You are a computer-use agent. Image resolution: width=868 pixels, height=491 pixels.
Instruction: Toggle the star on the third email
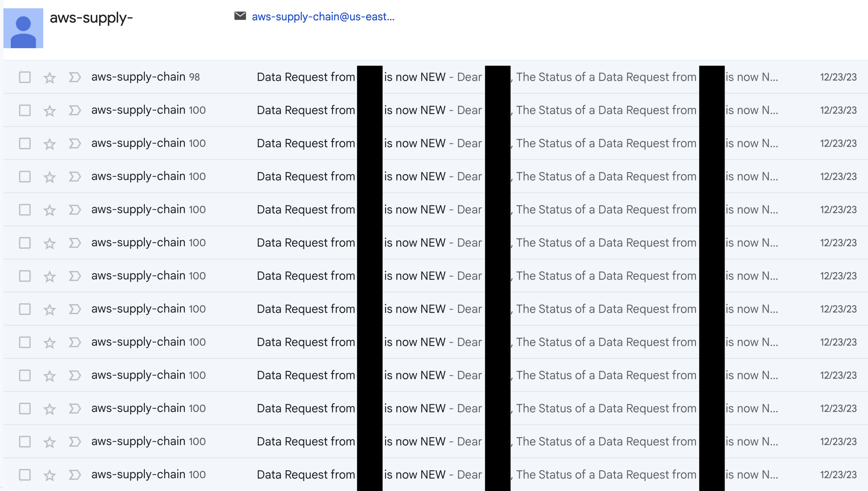(49, 143)
